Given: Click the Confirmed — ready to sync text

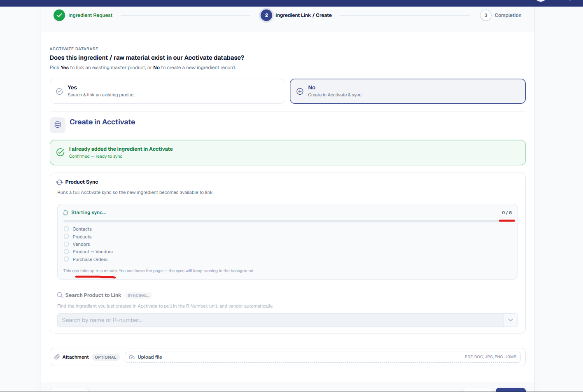Looking at the screenshot, I should pyautogui.click(x=96, y=156).
